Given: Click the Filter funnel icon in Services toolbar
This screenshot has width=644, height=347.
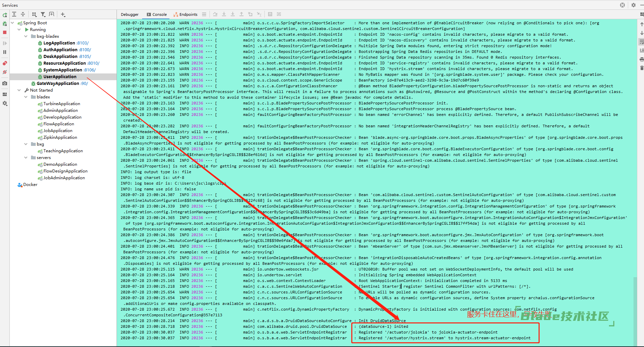Looking at the screenshot, I should tap(43, 14).
